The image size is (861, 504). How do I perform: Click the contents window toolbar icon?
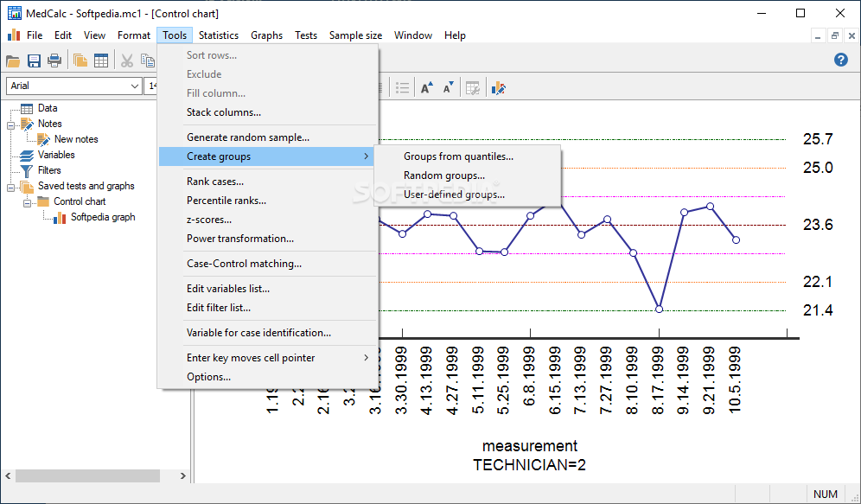point(80,61)
